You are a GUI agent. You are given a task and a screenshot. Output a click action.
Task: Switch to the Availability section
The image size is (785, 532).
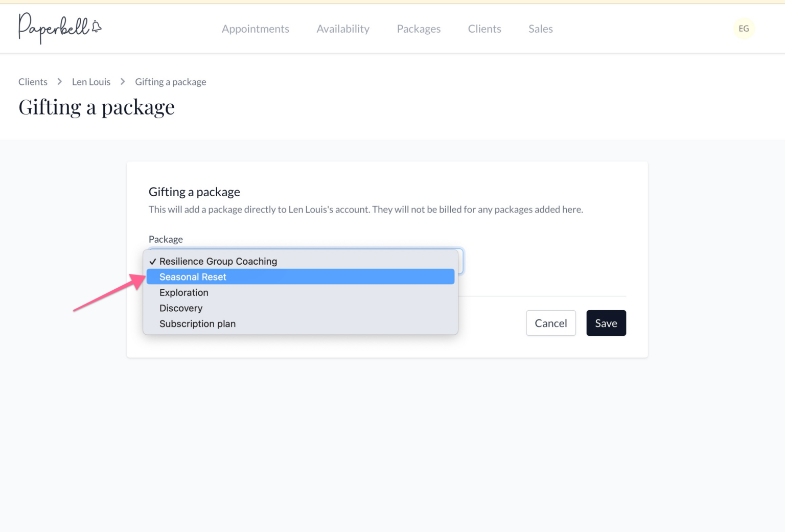[x=343, y=29]
